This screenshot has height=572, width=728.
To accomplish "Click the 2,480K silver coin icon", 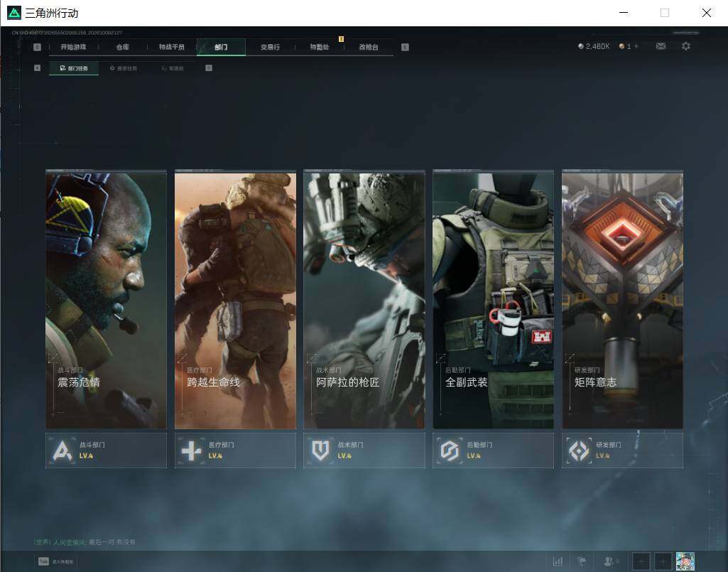I will point(581,46).
